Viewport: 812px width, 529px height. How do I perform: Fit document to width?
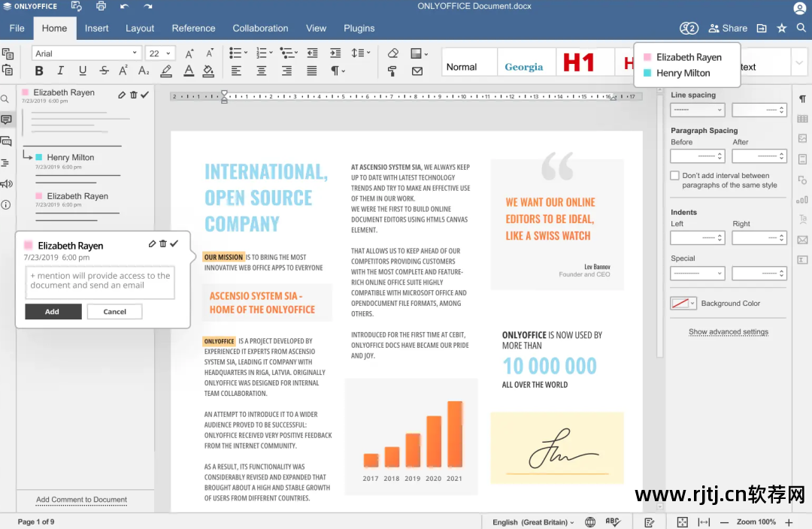click(x=704, y=522)
